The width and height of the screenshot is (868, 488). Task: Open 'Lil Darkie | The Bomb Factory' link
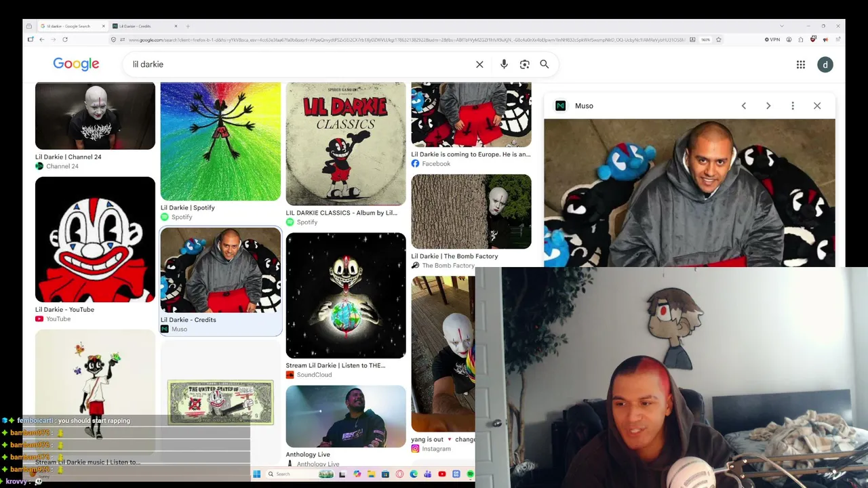(454, 256)
